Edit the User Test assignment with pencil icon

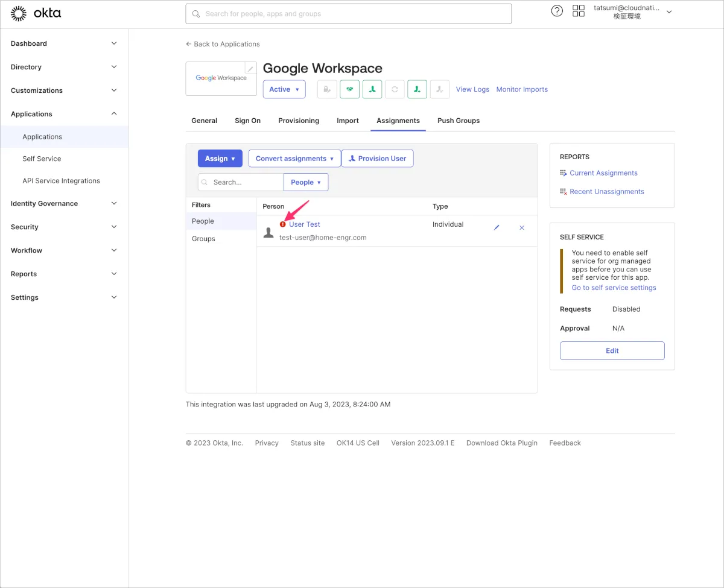pyautogui.click(x=497, y=228)
